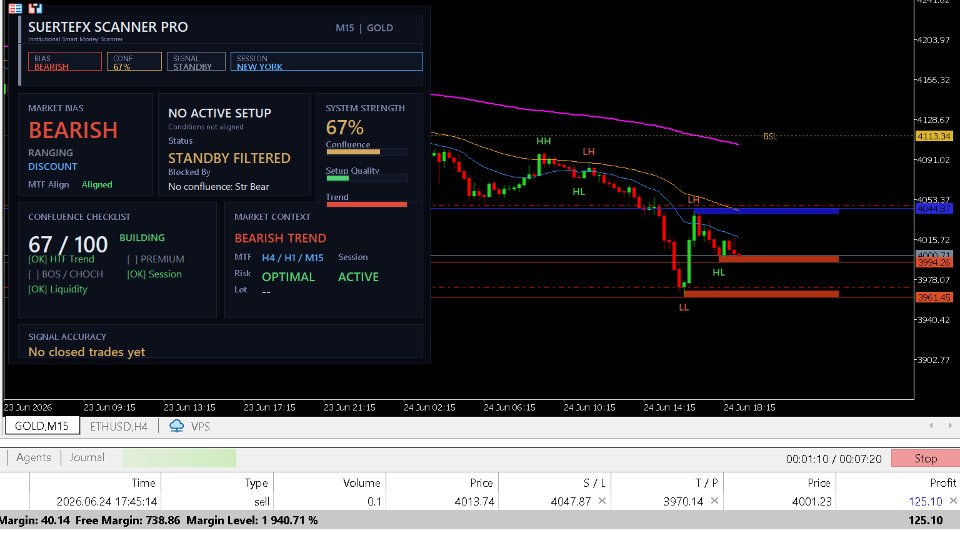Click the blue supply zone rectangle
Viewport: 960px width, 533px height.
(766, 211)
